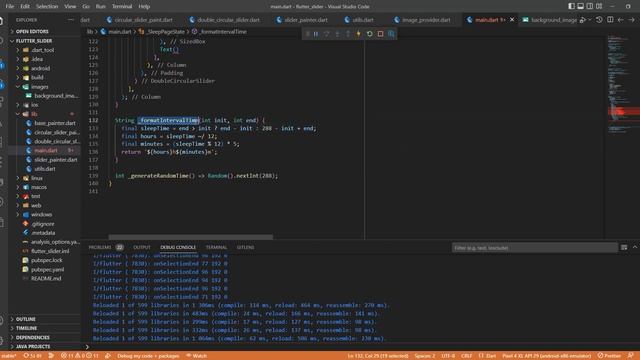This screenshot has height=360, width=640.
Task: Open file history via the timeline icon
Action: coord(599,20)
